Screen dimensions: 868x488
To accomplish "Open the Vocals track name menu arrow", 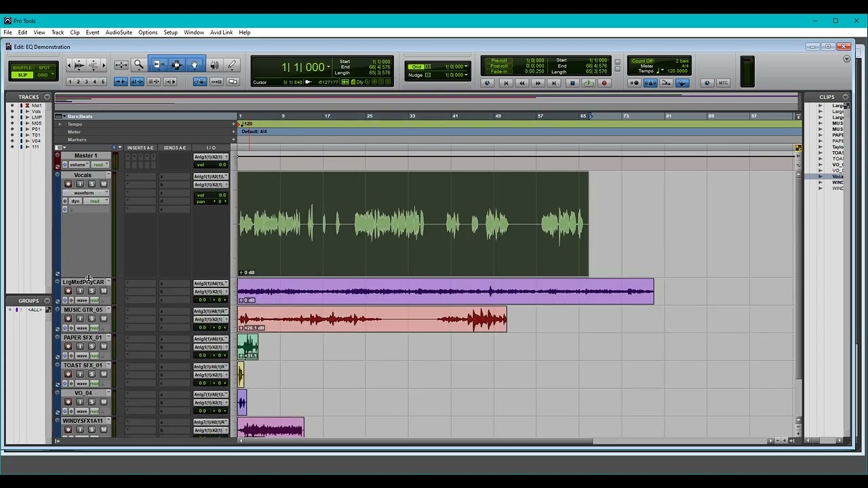I will [x=108, y=176].
